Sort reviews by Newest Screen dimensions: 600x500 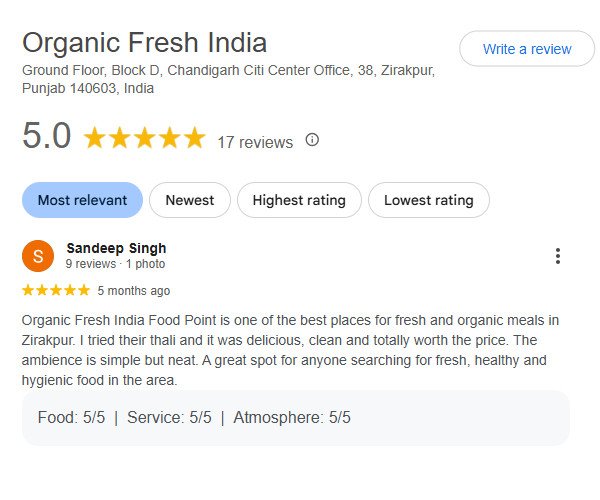(x=190, y=200)
